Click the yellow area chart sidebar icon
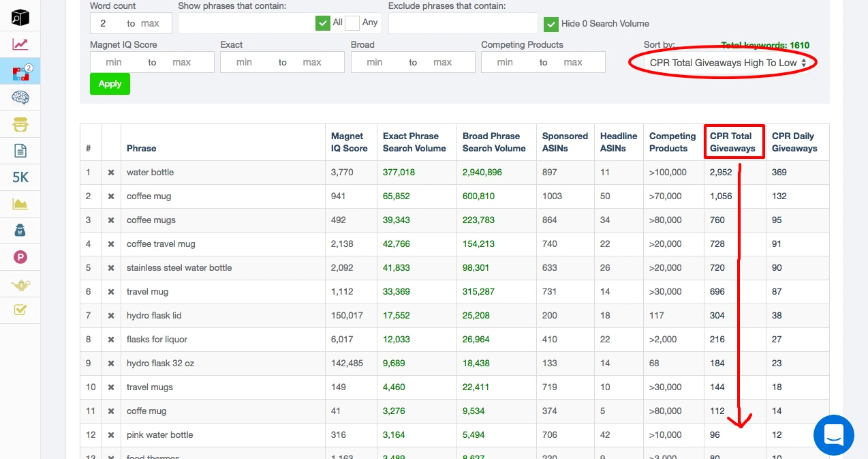The image size is (868, 459). pos(20,204)
